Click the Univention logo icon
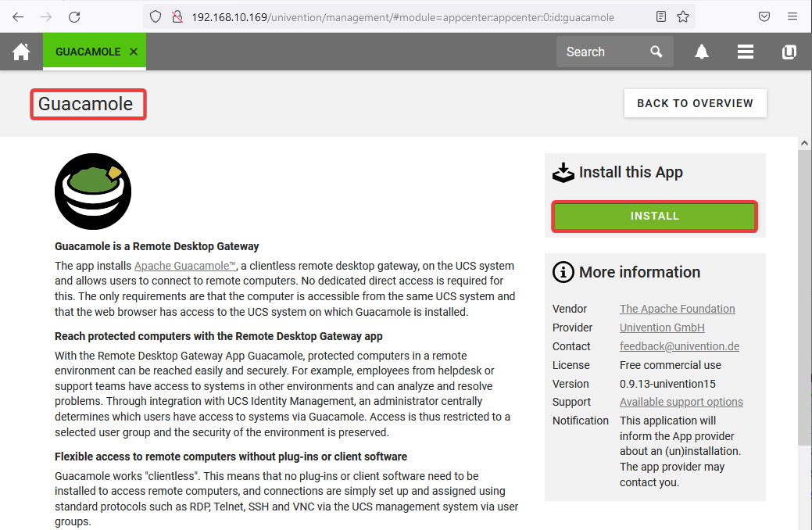Viewport: 812px width, 530px height. pos(789,52)
